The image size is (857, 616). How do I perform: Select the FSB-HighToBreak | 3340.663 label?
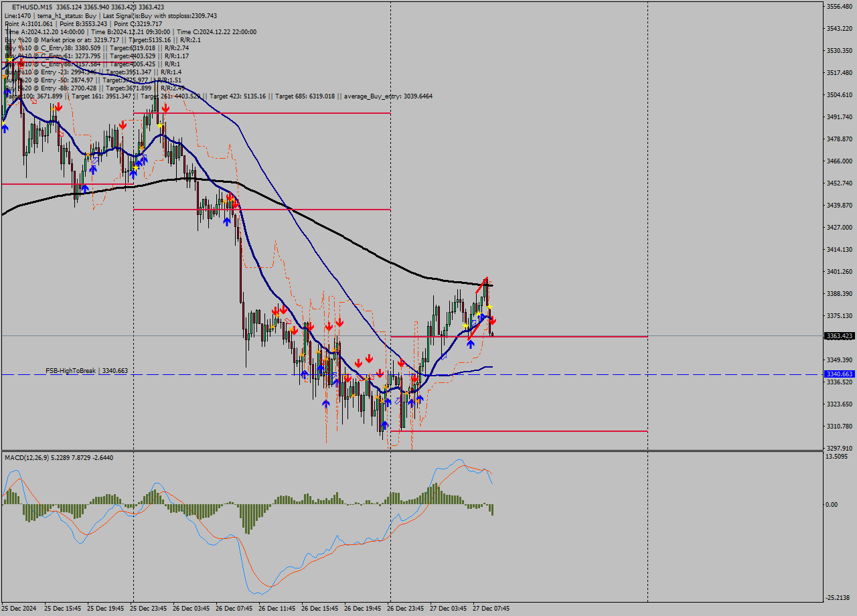pos(86,370)
